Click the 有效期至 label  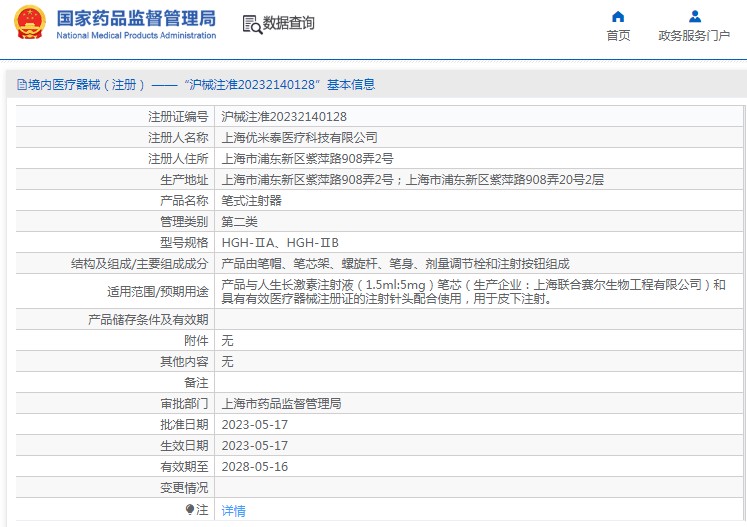(184, 466)
